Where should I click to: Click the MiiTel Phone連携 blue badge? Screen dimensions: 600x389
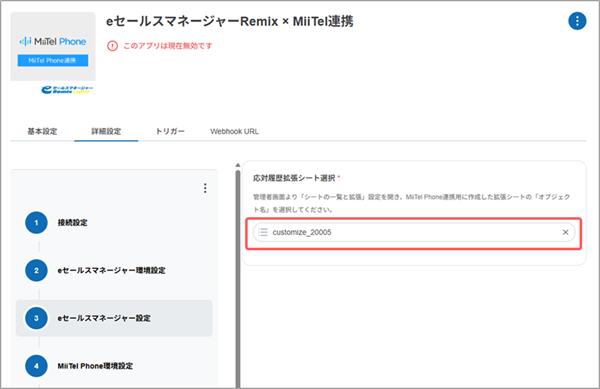point(53,60)
